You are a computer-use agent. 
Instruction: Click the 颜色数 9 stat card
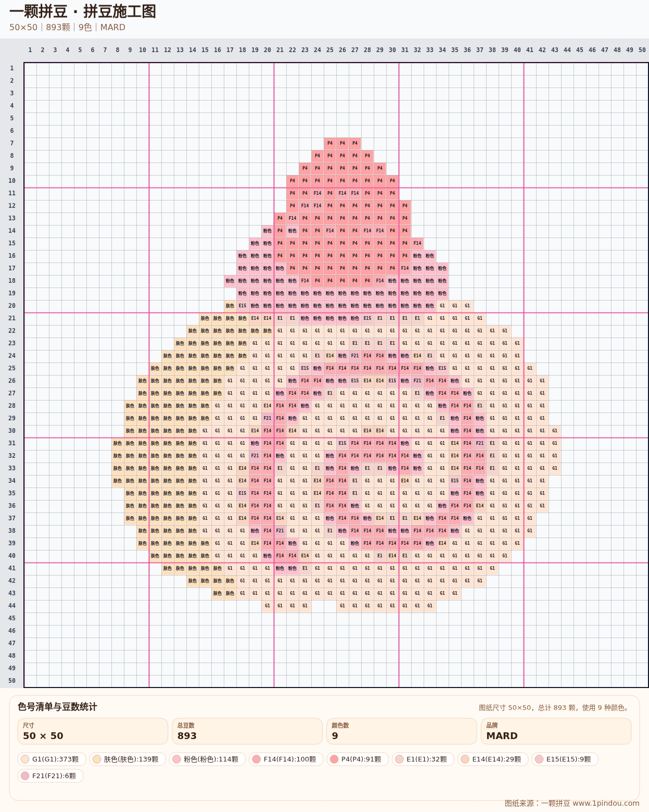coord(401,731)
